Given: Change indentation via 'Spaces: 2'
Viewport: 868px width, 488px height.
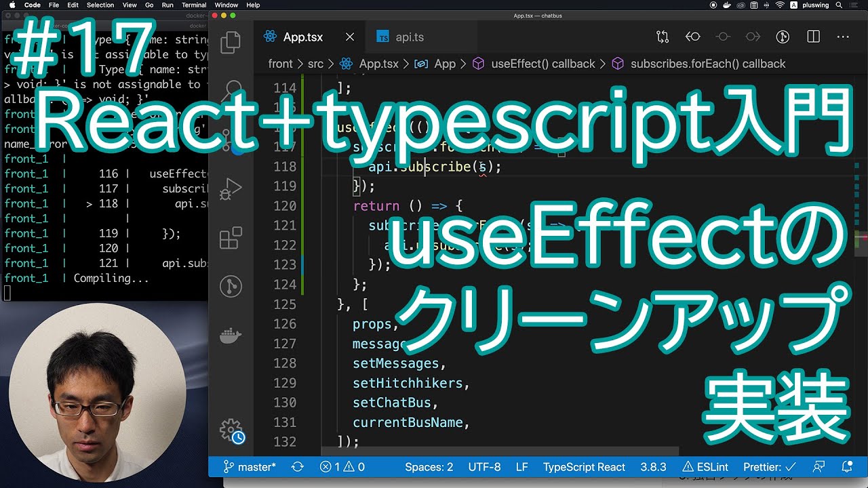Looking at the screenshot, I should [x=429, y=467].
